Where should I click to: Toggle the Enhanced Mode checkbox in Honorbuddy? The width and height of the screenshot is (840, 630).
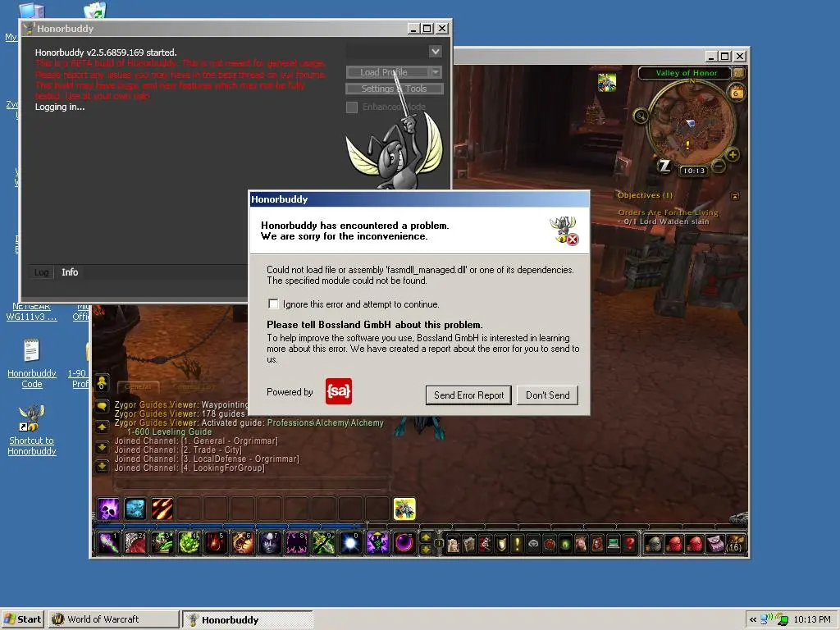click(x=352, y=107)
